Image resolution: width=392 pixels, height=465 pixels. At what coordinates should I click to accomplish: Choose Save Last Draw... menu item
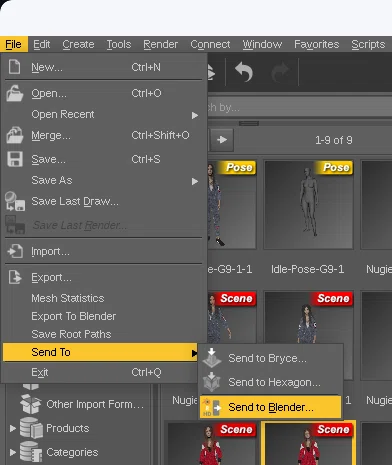tap(103, 201)
